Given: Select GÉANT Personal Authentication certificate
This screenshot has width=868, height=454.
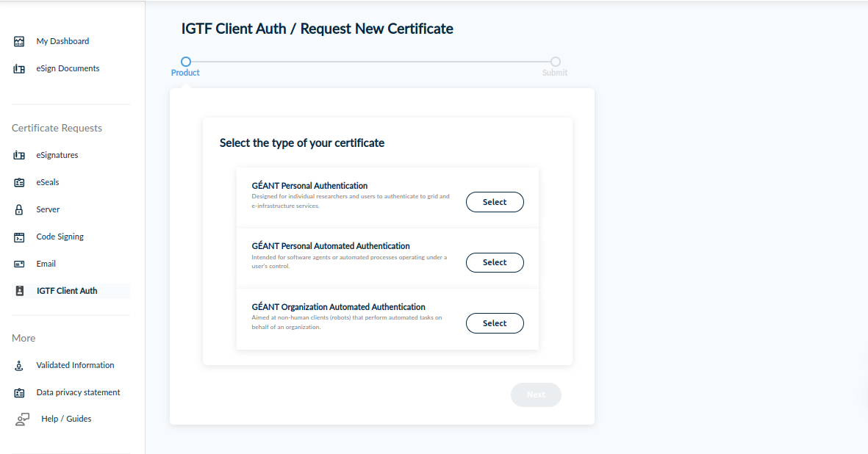Looking at the screenshot, I should [x=495, y=202].
